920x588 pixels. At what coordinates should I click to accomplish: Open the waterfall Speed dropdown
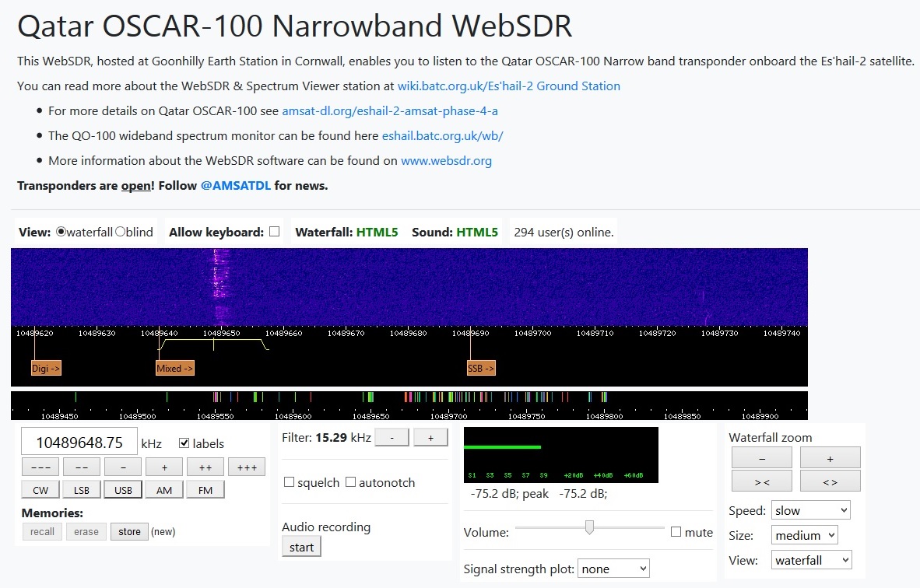[810, 509]
